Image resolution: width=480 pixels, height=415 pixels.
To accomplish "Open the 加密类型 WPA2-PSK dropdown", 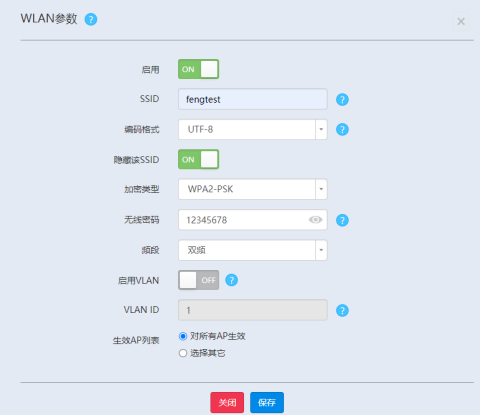I will pos(253,189).
